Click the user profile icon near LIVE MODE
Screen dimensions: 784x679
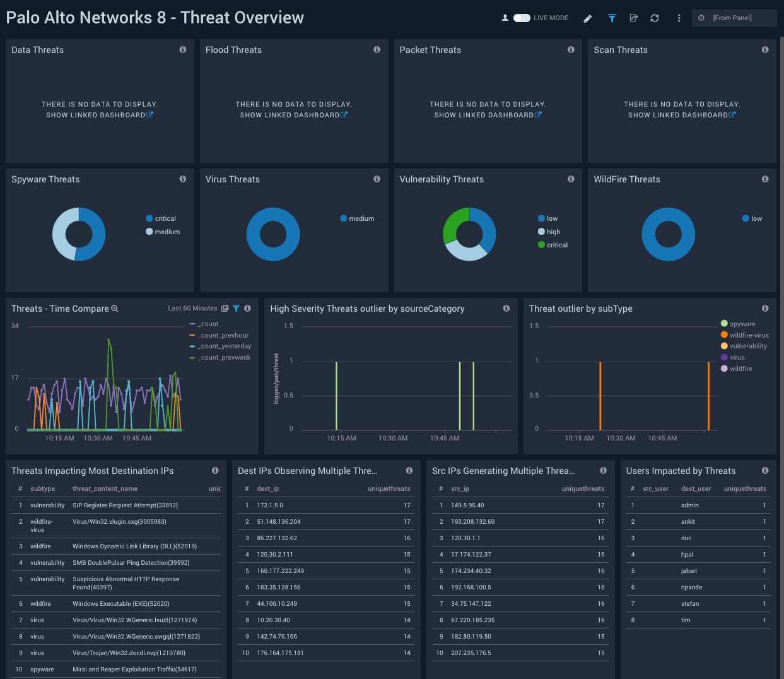point(505,18)
